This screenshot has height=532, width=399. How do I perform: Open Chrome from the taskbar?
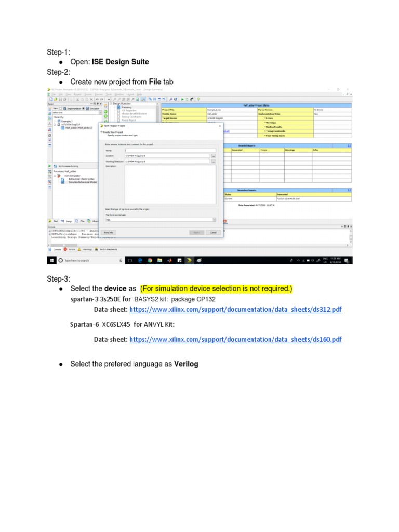click(x=150, y=261)
